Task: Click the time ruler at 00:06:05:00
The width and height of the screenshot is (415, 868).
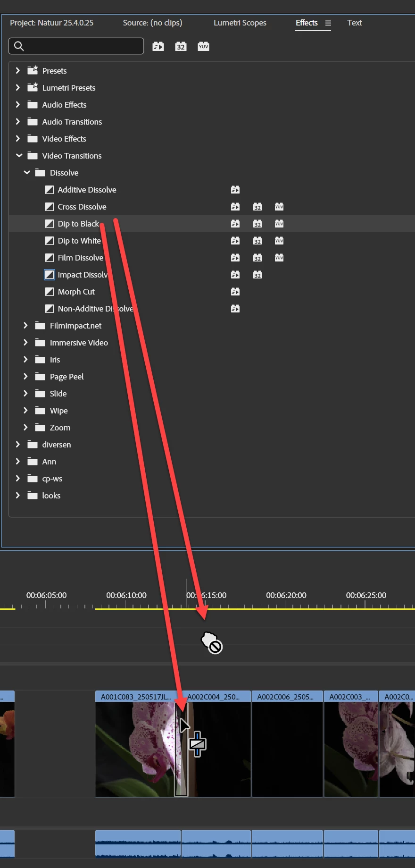Action: (x=46, y=596)
